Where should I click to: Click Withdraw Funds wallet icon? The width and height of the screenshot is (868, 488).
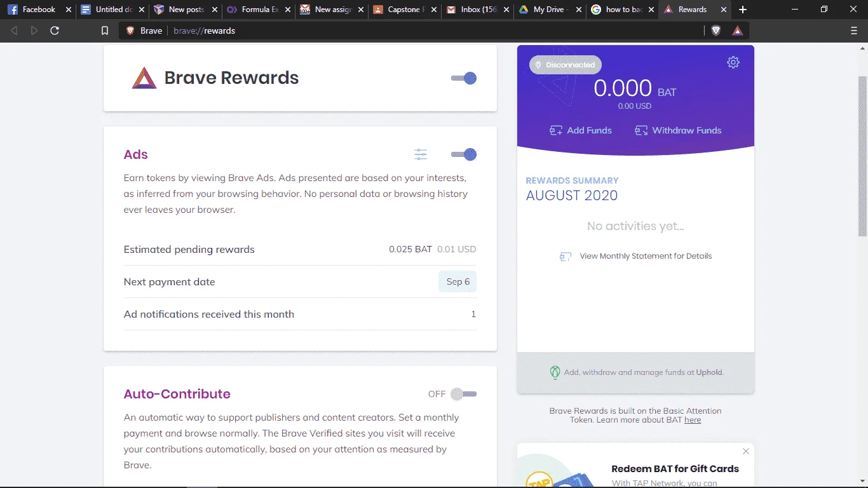[641, 130]
